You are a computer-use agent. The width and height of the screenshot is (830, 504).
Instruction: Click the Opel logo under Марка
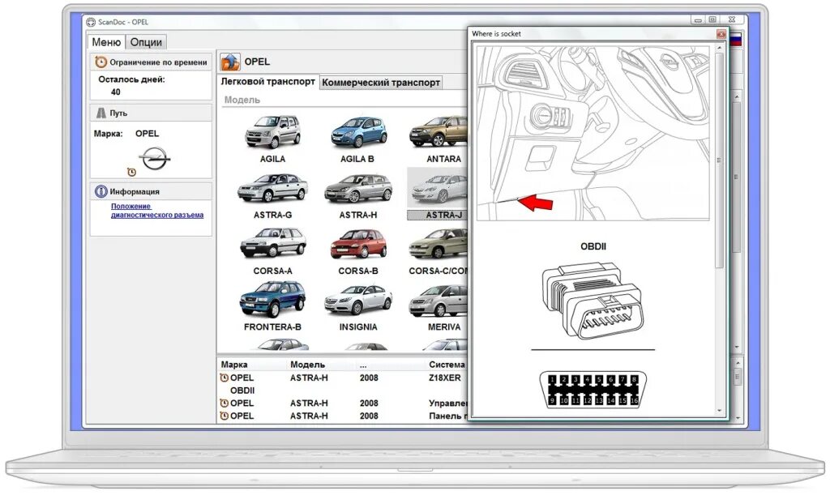(x=155, y=158)
